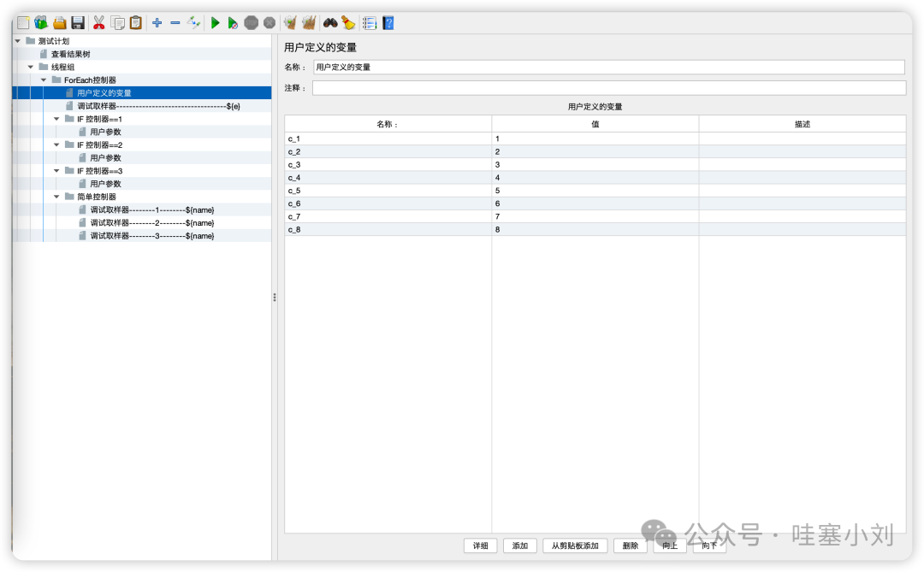This screenshot has height=572, width=924.
Task: Collapse all nodes with minus icon
Action: [175, 23]
